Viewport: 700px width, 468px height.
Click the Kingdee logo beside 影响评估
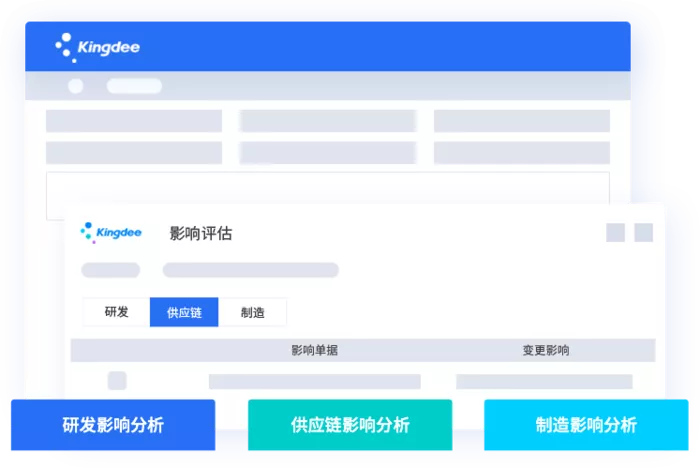coord(111,233)
